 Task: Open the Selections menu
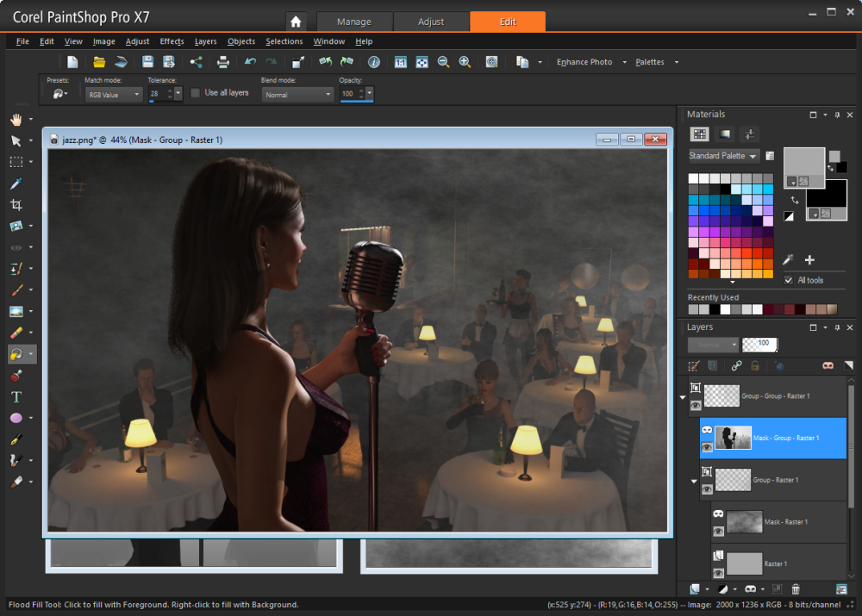(x=284, y=41)
